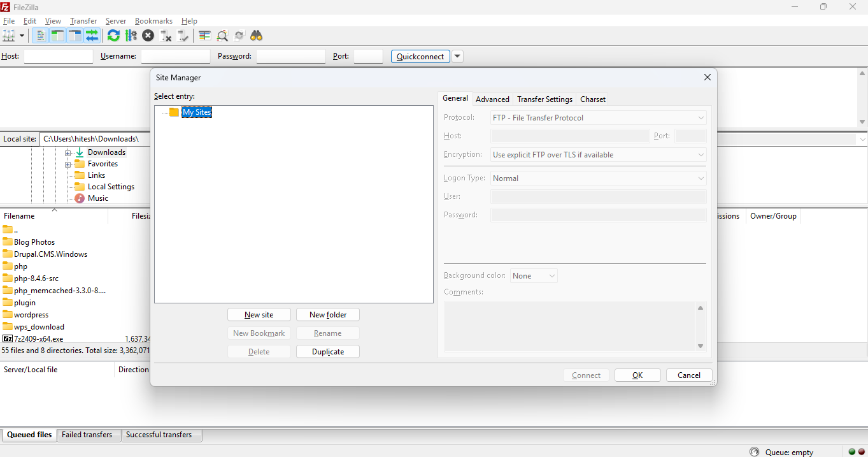The image size is (868, 457).
Task: Click the quickconnect Port field
Action: point(368,56)
